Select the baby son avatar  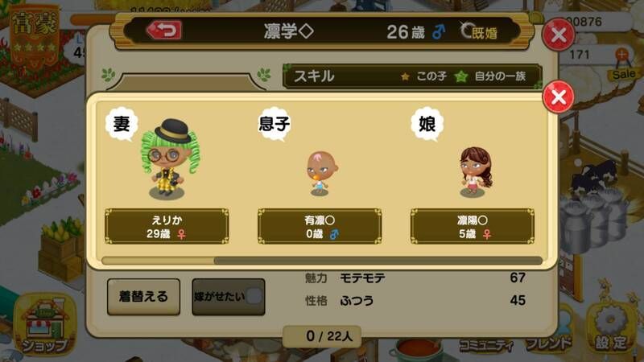(320, 173)
